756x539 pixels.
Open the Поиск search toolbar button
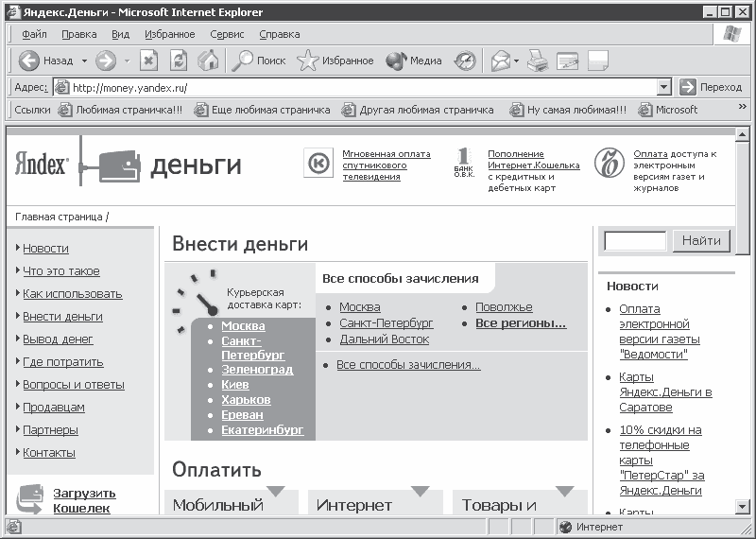coord(258,61)
